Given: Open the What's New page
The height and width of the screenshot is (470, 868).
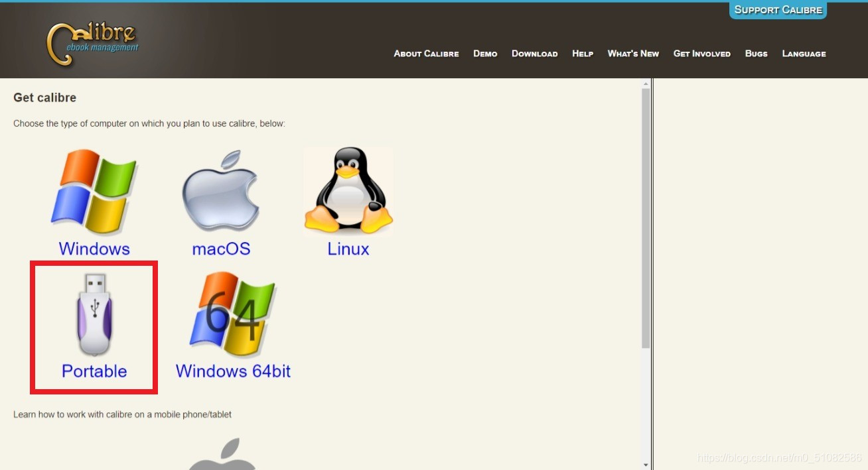Looking at the screenshot, I should (x=633, y=54).
